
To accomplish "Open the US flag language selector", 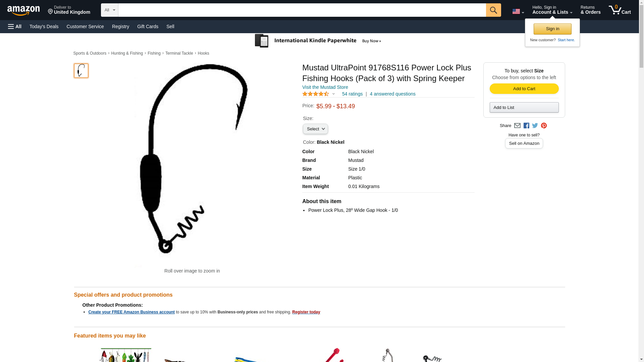I will point(518,12).
